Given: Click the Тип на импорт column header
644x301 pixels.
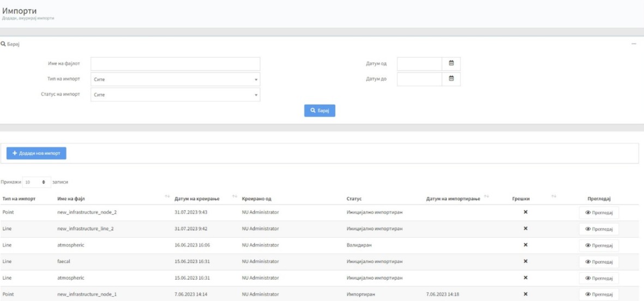Looking at the screenshot, I should (19, 198).
